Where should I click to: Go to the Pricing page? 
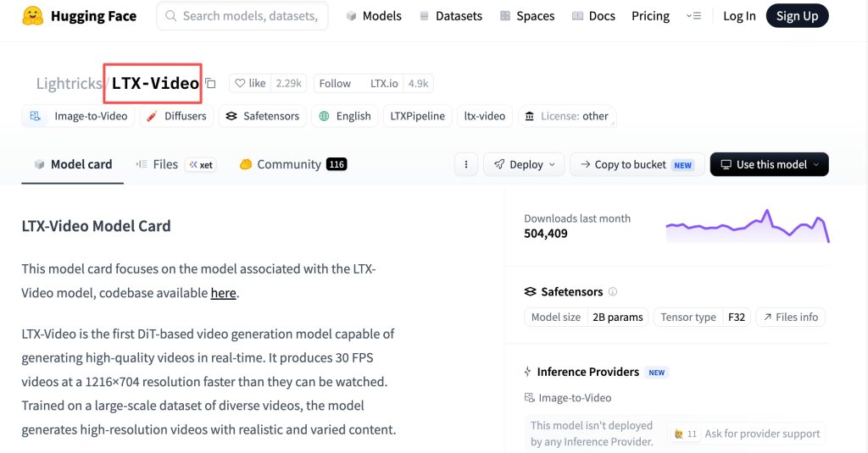(x=650, y=16)
